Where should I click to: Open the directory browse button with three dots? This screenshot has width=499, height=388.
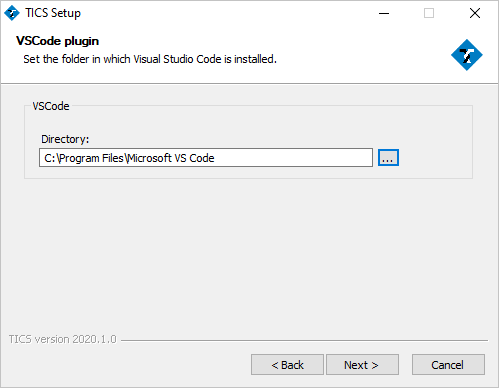click(x=388, y=158)
